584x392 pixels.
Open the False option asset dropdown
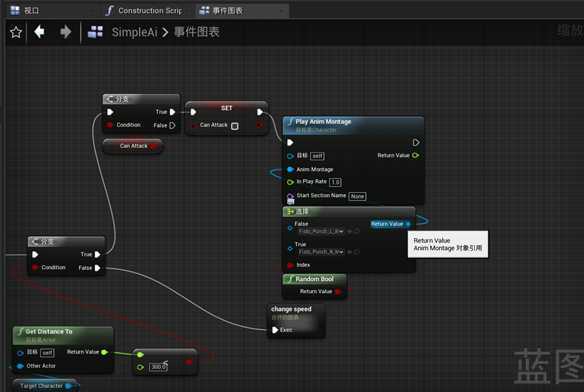coord(321,231)
